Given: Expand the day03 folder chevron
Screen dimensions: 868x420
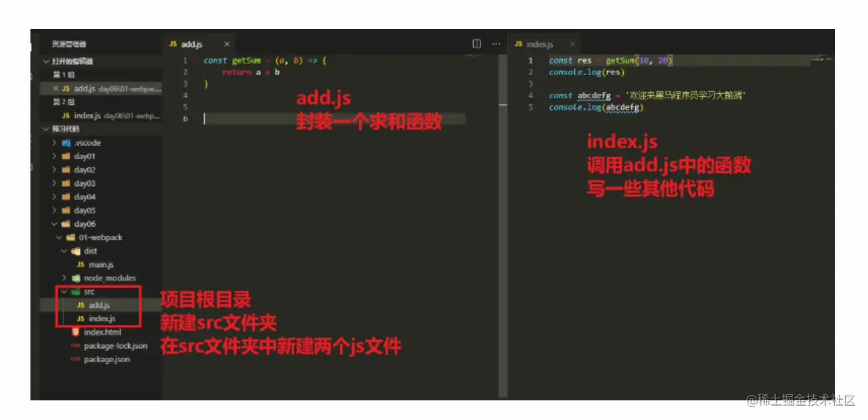Looking at the screenshot, I should (x=54, y=183).
